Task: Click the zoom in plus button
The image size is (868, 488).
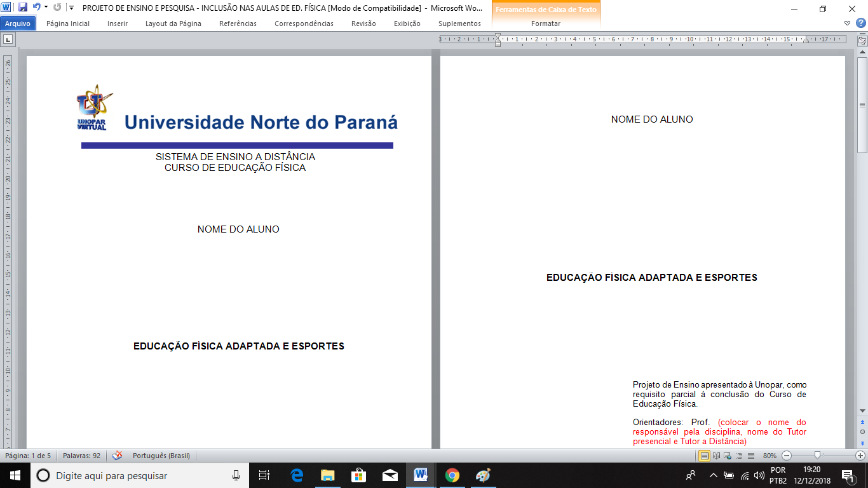Action: click(x=860, y=456)
